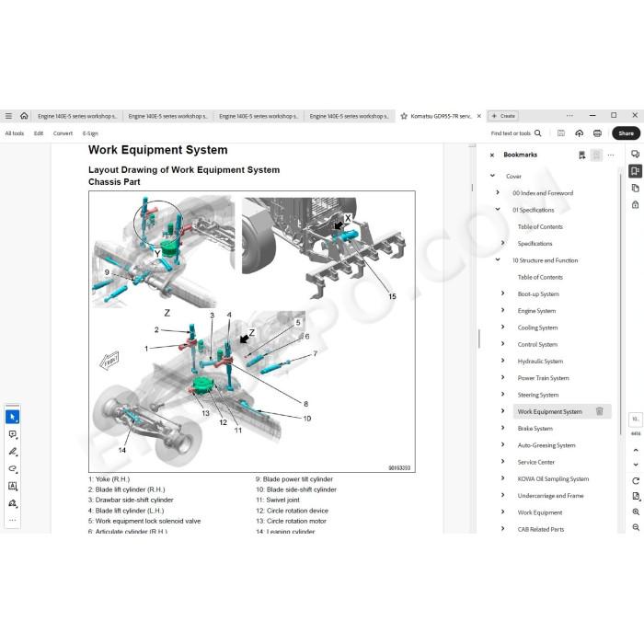The image size is (644, 644).
Task: Select the text box tool
Action: [x=12, y=486]
